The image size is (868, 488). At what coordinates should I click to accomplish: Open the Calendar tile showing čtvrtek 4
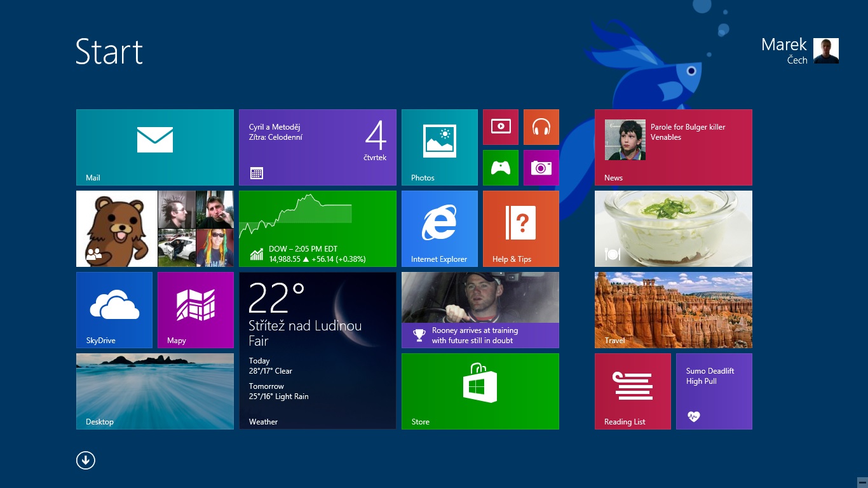[x=318, y=147]
